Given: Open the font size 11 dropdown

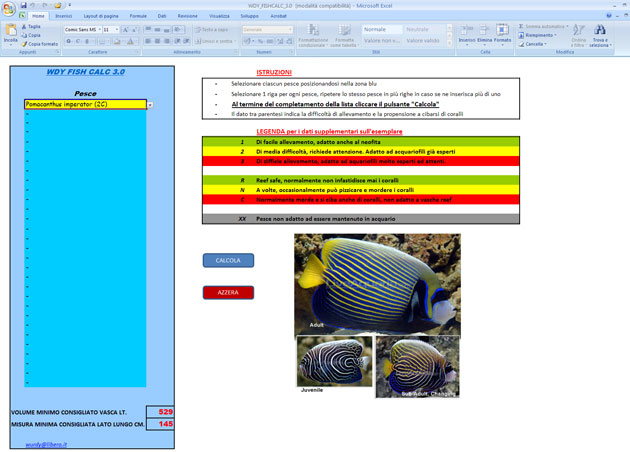Looking at the screenshot, I should [x=117, y=29].
